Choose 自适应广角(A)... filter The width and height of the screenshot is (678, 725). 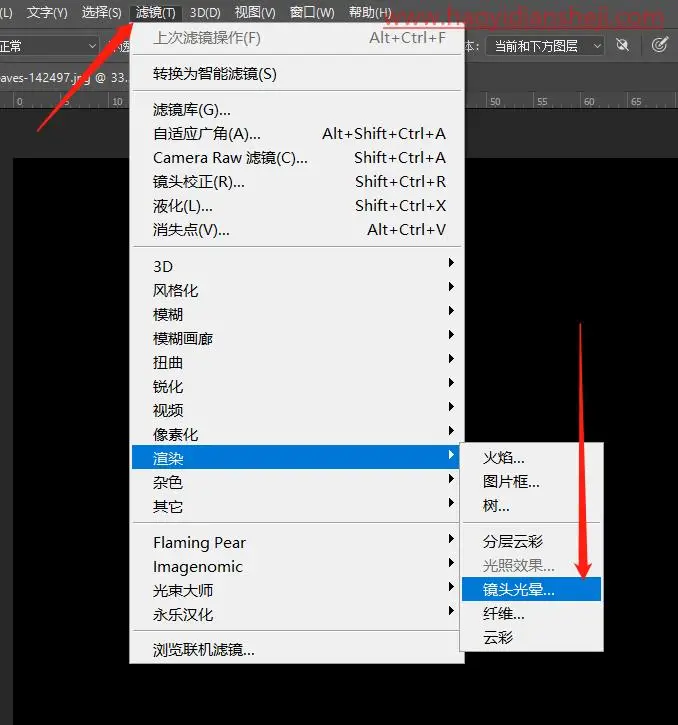297,134
